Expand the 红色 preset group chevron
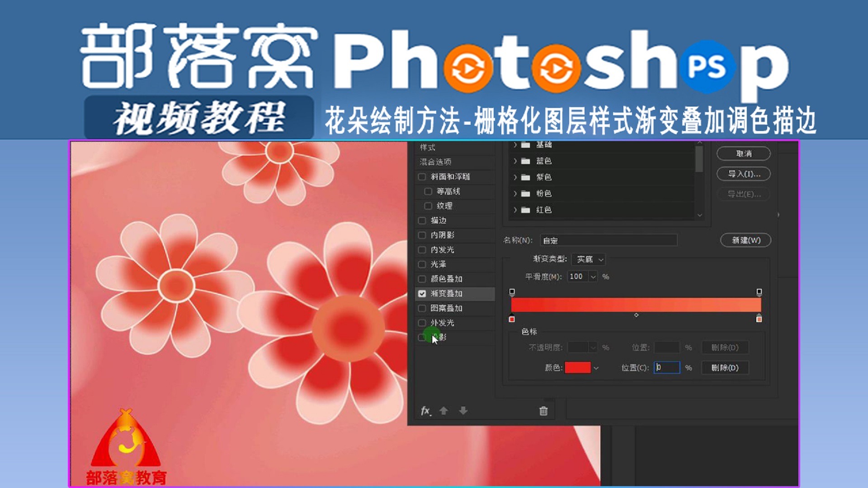868x488 pixels. tap(515, 210)
